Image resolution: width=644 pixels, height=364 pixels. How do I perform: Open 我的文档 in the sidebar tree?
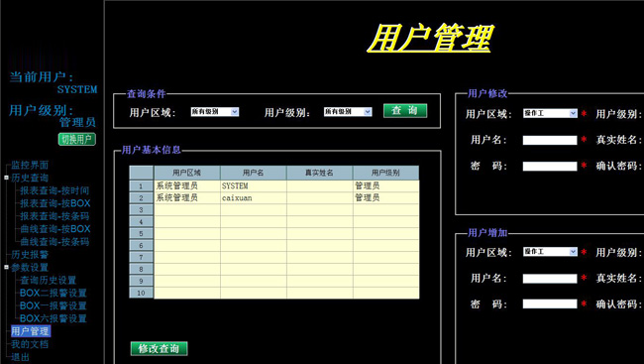(x=30, y=344)
